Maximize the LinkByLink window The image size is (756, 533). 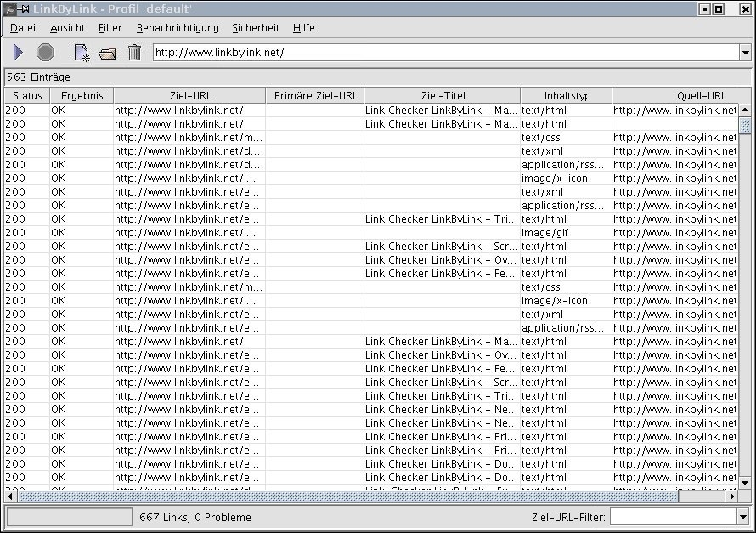click(x=719, y=9)
